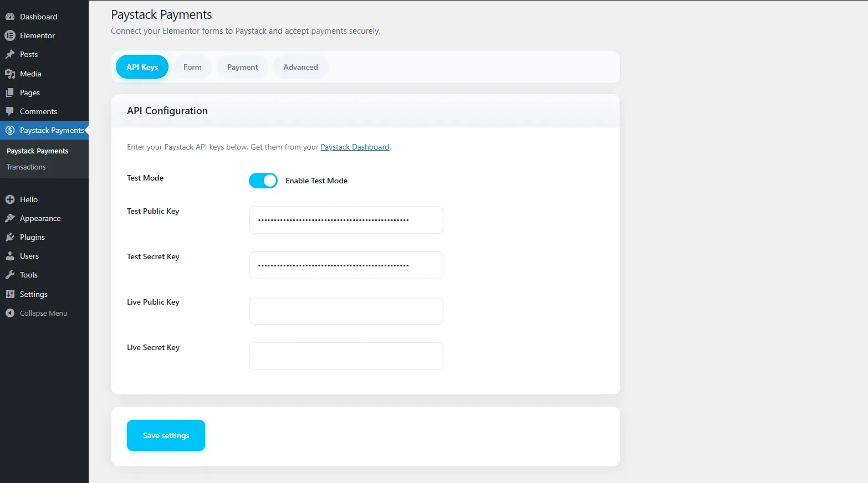Click the Users person icon
The height and width of the screenshot is (483, 868).
[10, 256]
